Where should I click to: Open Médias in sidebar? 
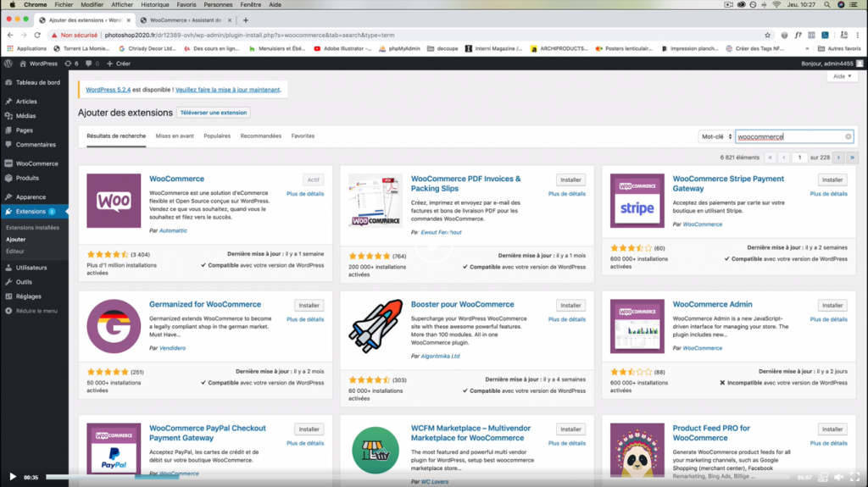coord(25,116)
